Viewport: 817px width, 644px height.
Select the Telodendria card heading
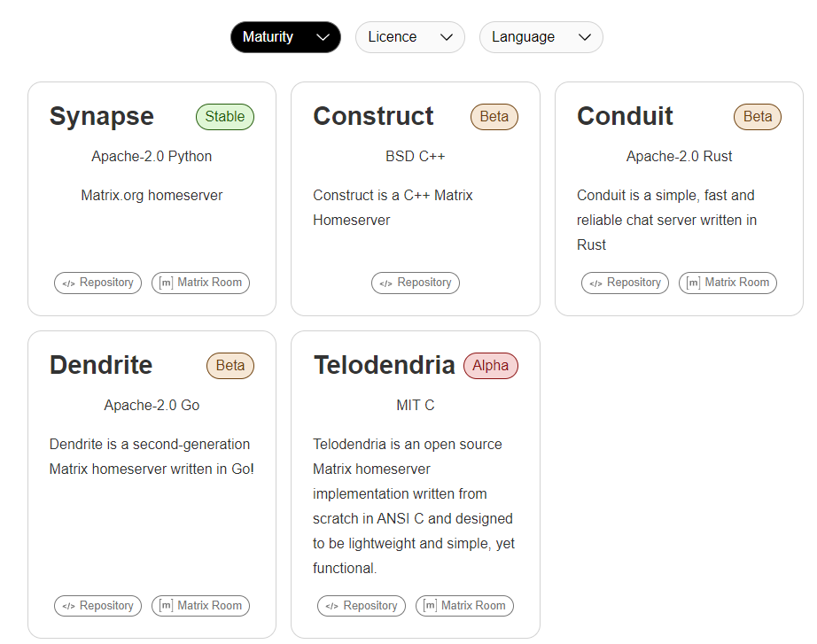384,366
